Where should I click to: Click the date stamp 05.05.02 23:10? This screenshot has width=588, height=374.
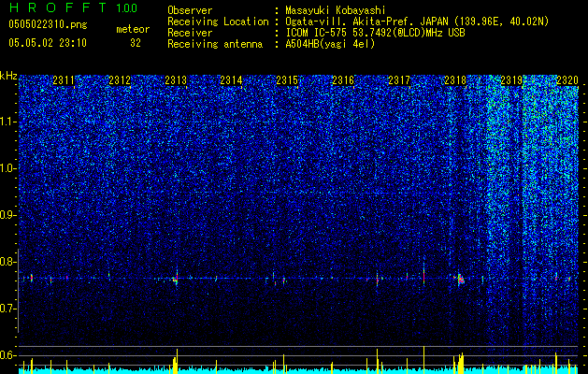pos(48,43)
